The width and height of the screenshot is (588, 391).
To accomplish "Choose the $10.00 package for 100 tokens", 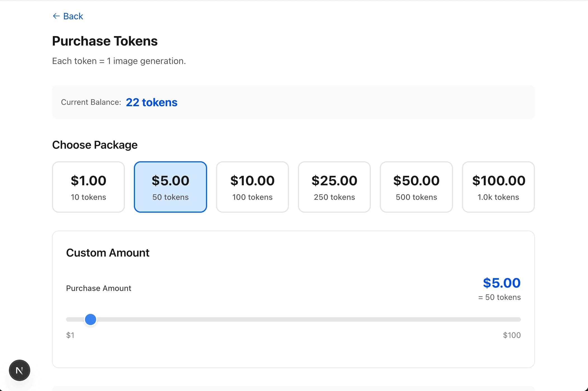I will (252, 187).
